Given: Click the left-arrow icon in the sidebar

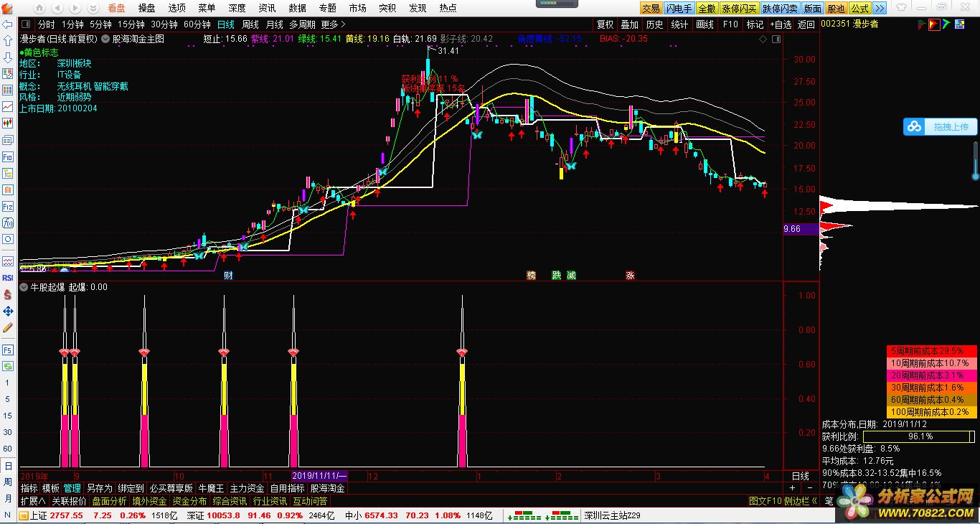Looking at the screenshot, I should pos(7,24).
